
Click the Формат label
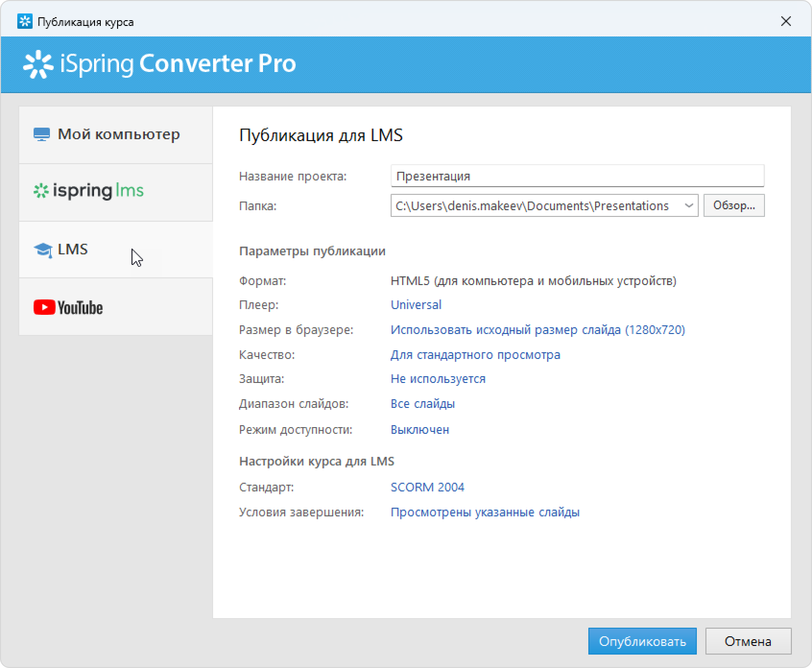[x=263, y=281]
